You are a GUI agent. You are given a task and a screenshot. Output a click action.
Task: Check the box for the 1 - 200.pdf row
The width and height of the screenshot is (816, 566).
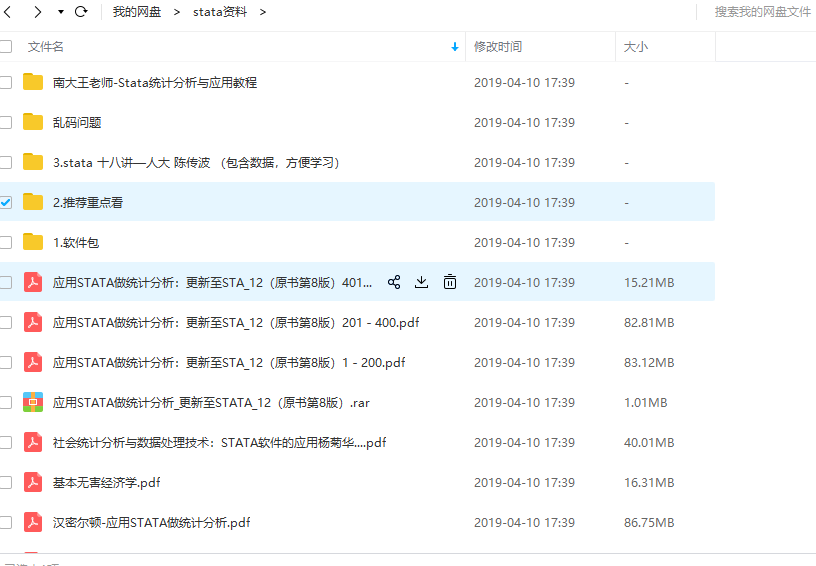tap(6, 363)
